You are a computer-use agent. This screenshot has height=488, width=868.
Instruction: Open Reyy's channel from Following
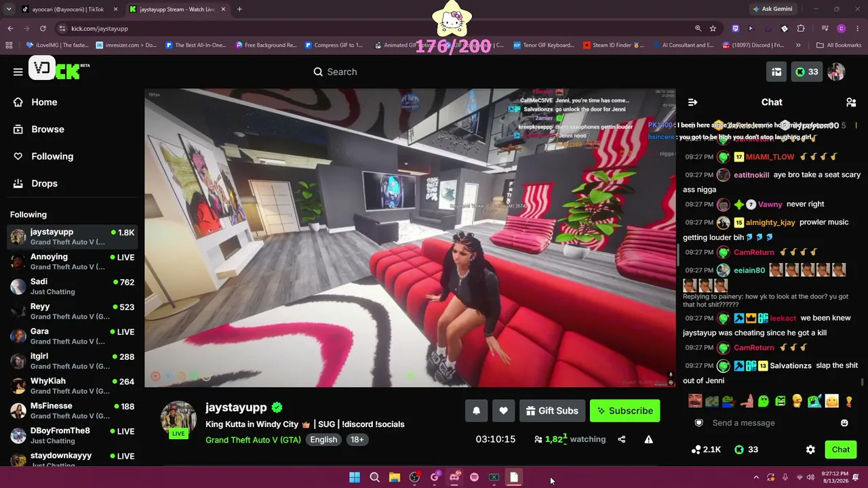click(72, 311)
